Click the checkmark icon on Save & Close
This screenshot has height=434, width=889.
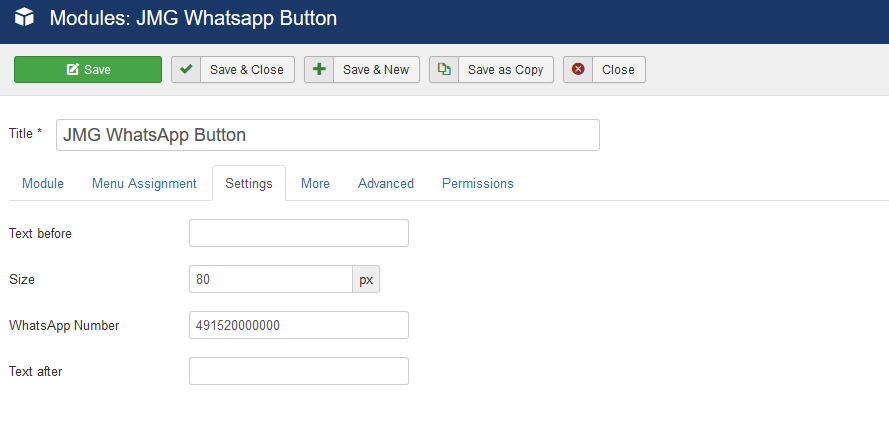[186, 70]
